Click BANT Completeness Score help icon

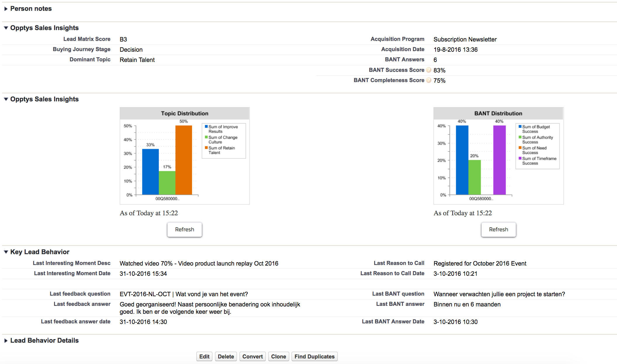(x=429, y=80)
